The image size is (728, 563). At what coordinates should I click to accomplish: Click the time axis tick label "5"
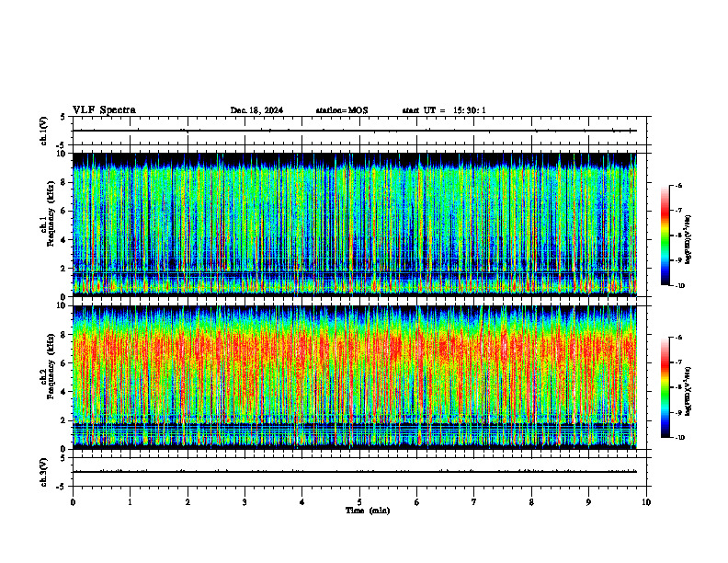tap(359, 502)
